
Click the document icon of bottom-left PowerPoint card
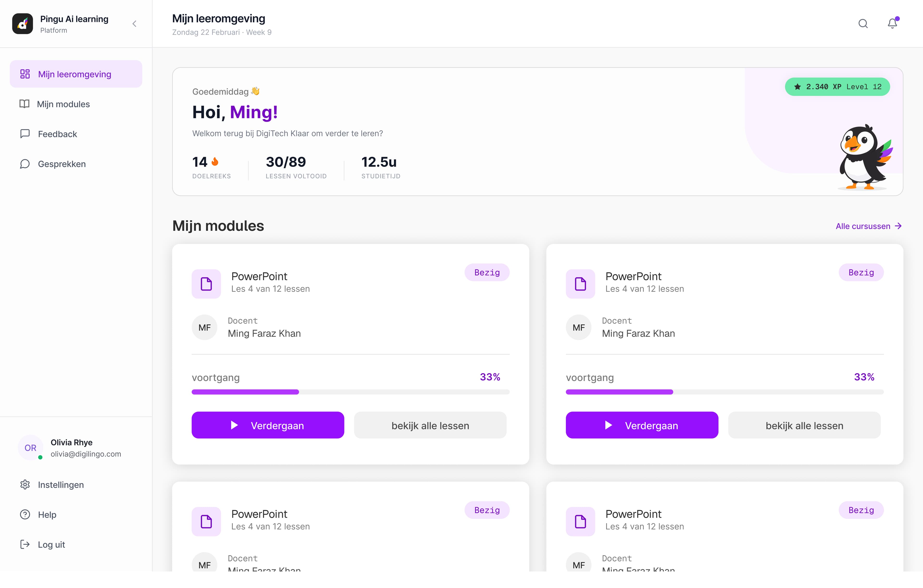[206, 522]
